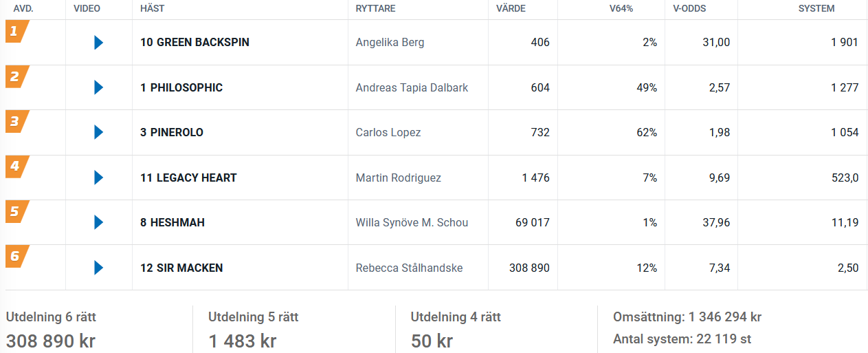Click the orange leg 6 badge
The height and width of the screenshot is (353, 868).
click(x=16, y=257)
